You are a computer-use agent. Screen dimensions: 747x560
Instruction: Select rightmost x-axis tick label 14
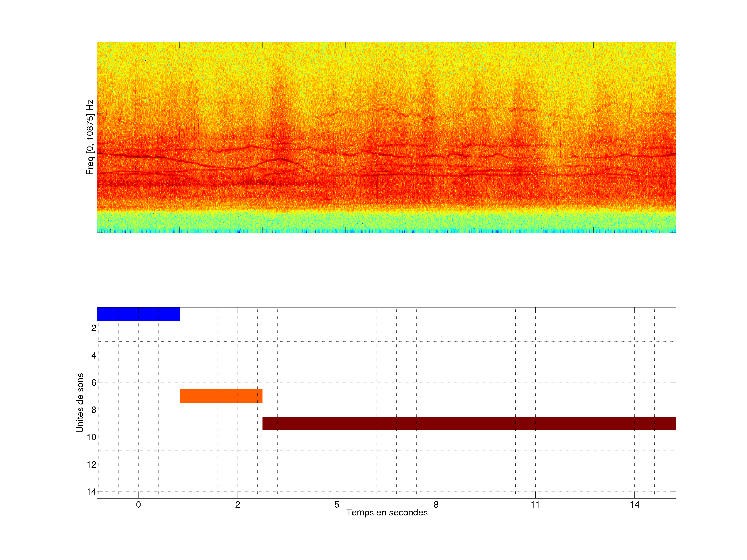point(634,505)
